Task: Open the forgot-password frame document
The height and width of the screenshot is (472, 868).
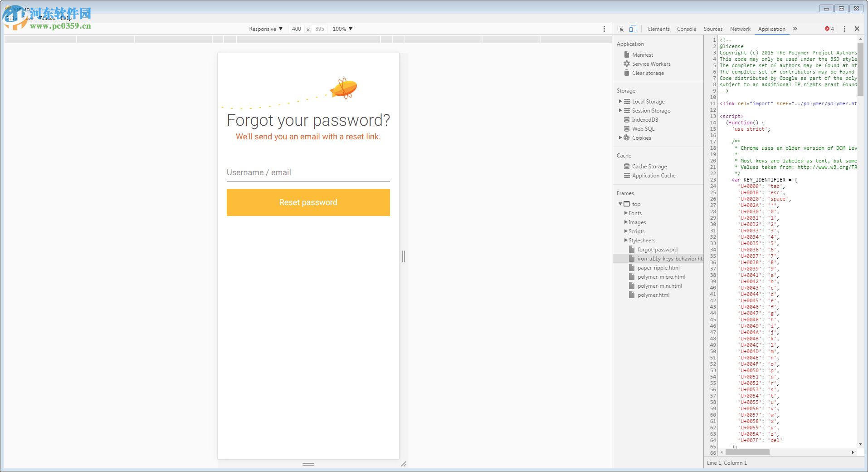Action: tap(657, 249)
